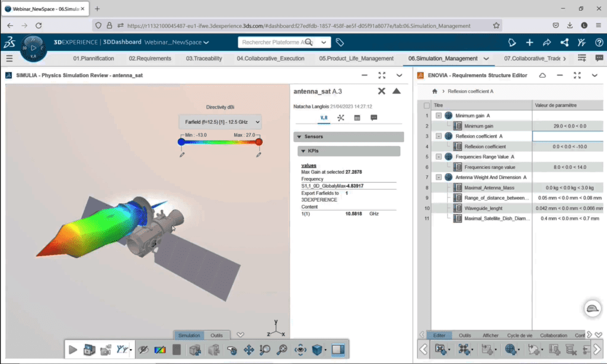607x364 pixels.
Task: Click the pan view arrows icon
Action: click(x=249, y=350)
